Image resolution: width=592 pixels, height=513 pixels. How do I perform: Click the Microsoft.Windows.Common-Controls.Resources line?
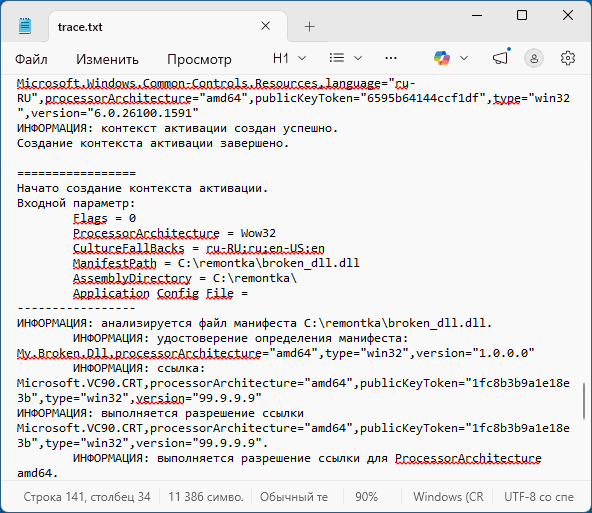click(216, 83)
